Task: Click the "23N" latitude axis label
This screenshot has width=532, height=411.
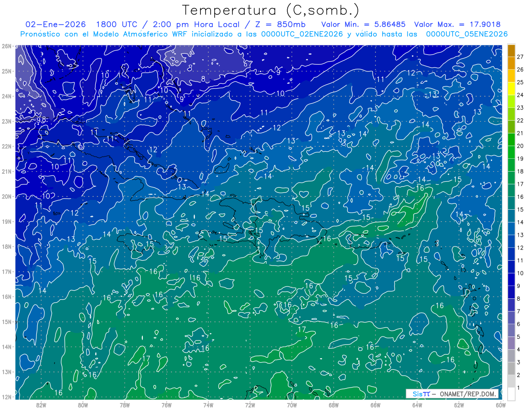Action: 6,121
